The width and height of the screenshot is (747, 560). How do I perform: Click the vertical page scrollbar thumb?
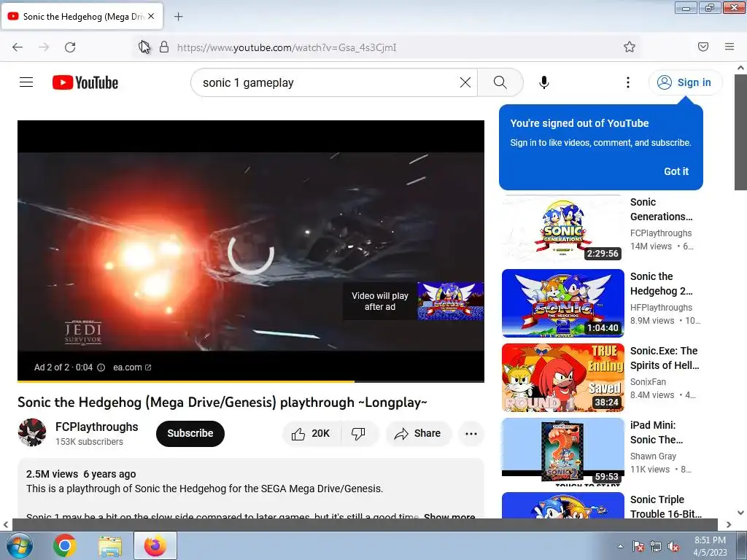pos(741,132)
